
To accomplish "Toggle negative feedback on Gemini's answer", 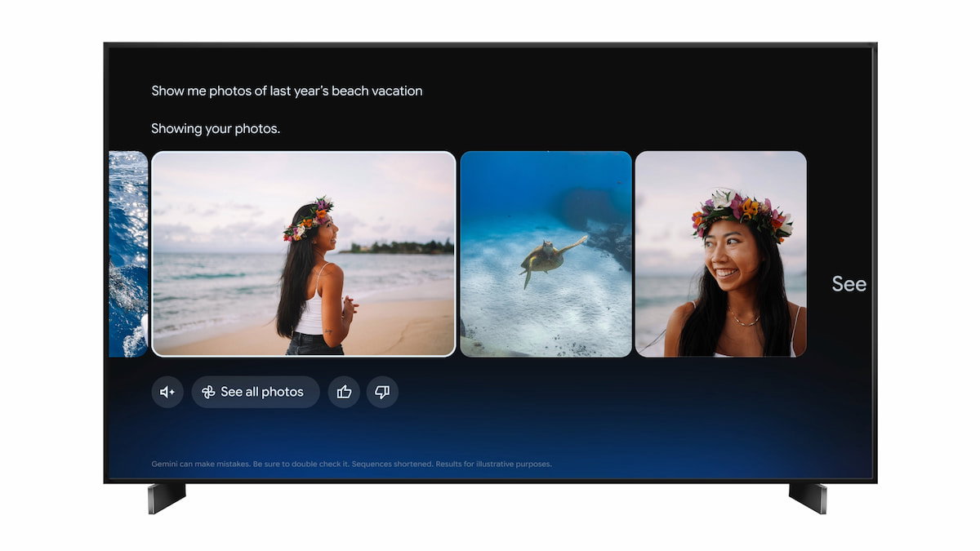I will (382, 392).
